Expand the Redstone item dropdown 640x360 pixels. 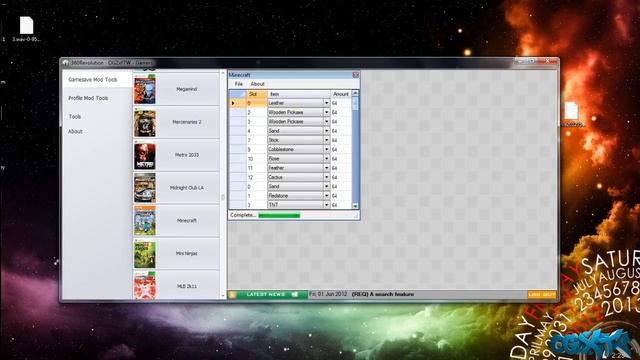click(x=326, y=196)
